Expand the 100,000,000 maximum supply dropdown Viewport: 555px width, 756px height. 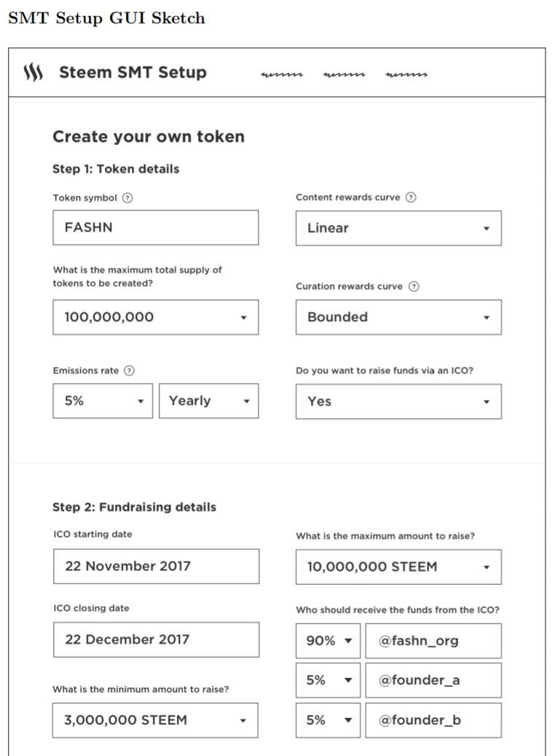155,318
